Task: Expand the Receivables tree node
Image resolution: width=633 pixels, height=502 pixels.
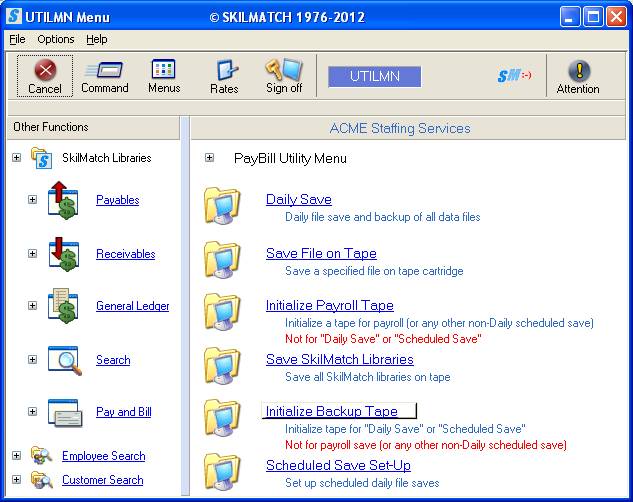Action: (32, 253)
